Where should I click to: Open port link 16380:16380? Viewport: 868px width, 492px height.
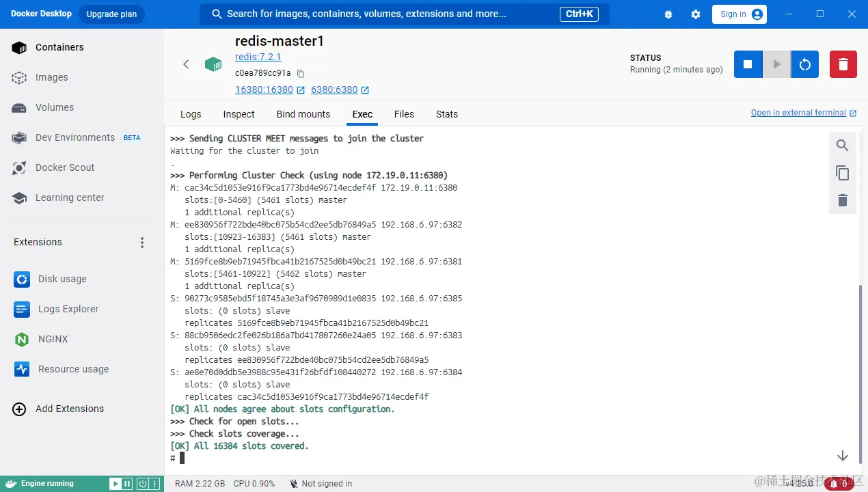point(264,90)
